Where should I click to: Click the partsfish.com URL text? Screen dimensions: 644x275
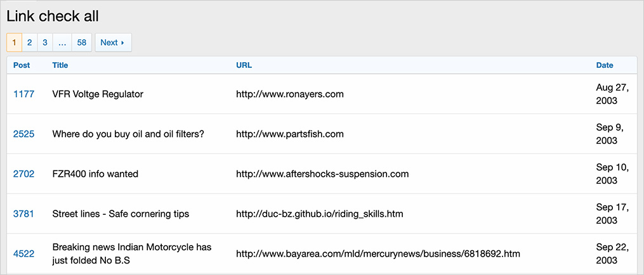click(x=289, y=134)
